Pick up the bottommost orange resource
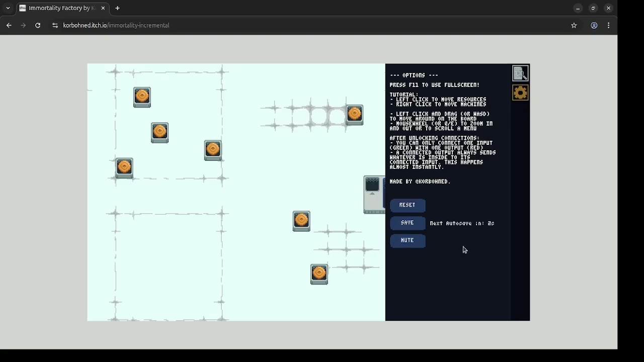This screenshot has width=644, height=362. coord(319,274)
